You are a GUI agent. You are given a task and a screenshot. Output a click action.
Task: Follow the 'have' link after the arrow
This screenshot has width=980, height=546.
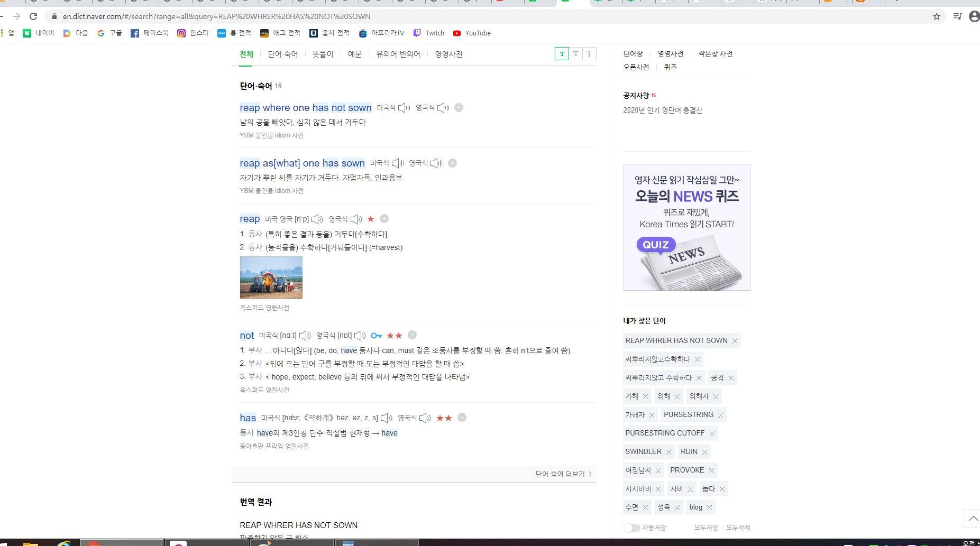[390, 433]
